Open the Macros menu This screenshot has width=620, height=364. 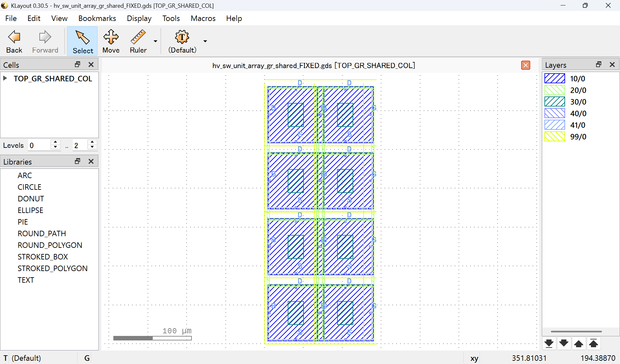click(203, 18)
